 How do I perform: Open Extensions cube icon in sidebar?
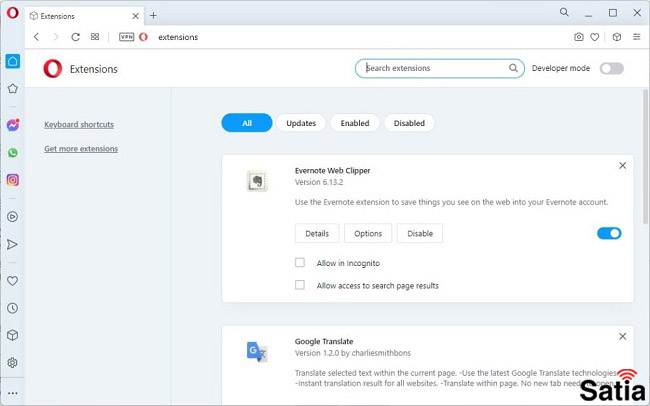pos(12,335)
